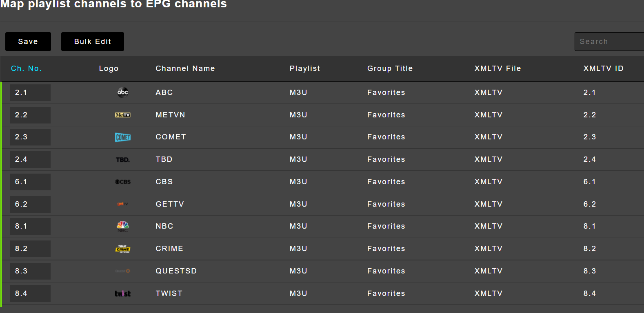Screen dimensions: 644x313
Task: Click the CBS eye logo
Action: 123,182
